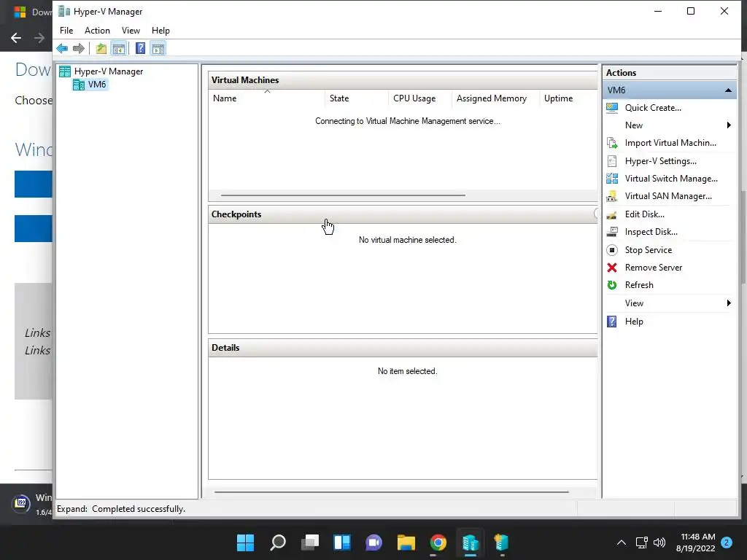Viewport: 747px width, 560px height.
Task: Click the Details panel header
Action: [403, 348]
